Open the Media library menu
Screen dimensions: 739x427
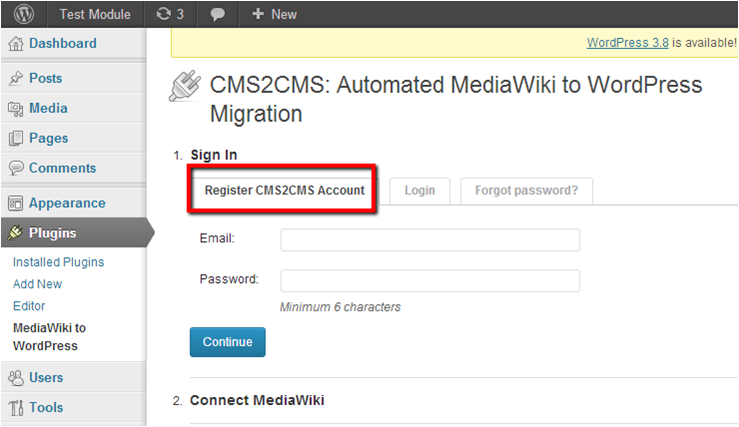pos(48,108)
